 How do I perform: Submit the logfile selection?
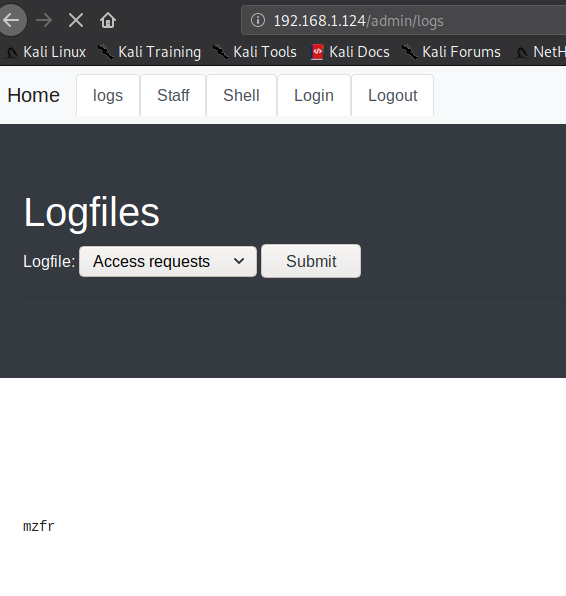(311, 261)
